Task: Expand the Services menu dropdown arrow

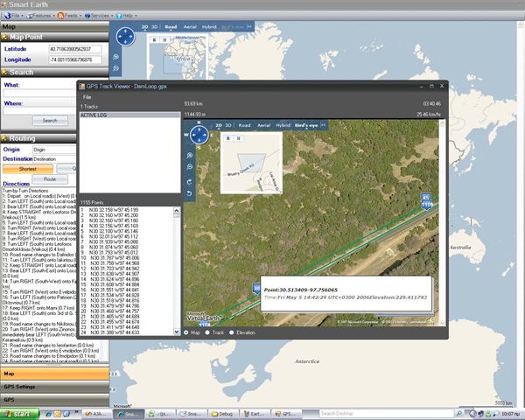Action: pyautogui.click(x=112, y=16)
